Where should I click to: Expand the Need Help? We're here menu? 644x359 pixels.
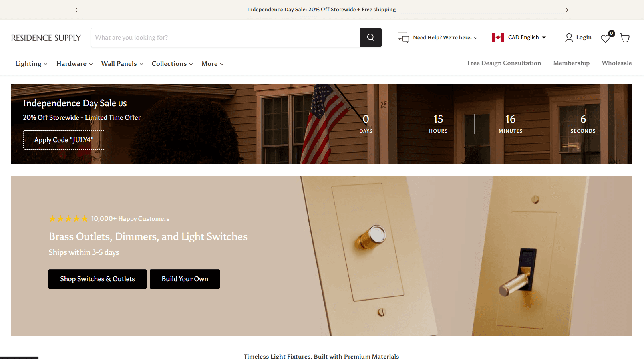445,38
